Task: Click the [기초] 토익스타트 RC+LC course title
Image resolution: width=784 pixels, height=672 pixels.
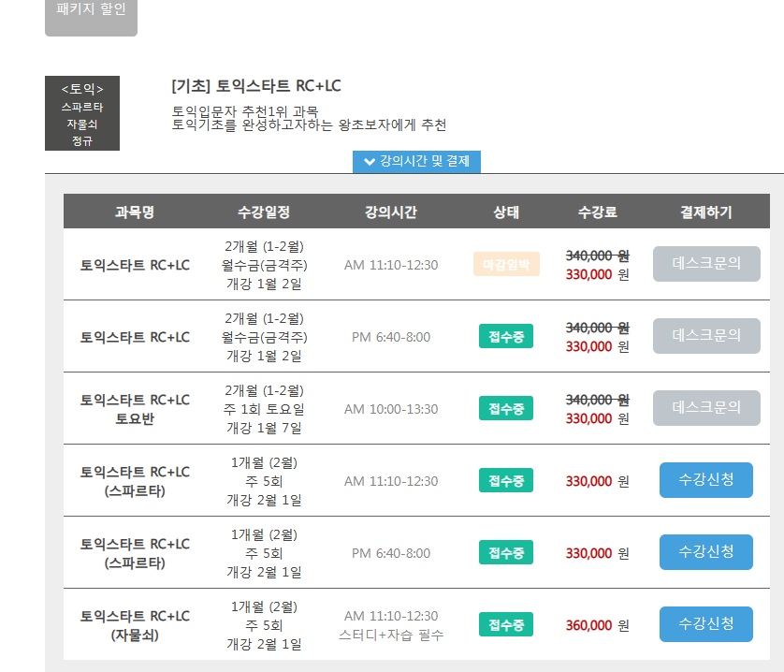Action: 256,86
